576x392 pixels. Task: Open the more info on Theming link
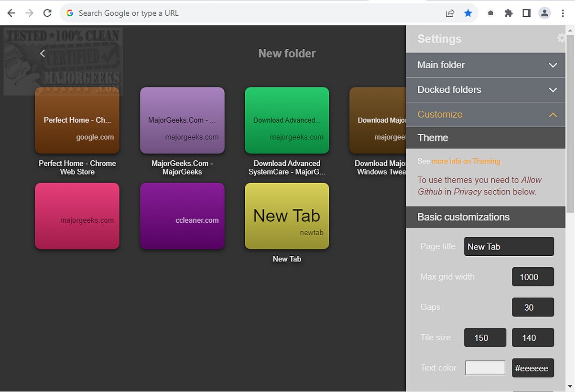(466, 161)
